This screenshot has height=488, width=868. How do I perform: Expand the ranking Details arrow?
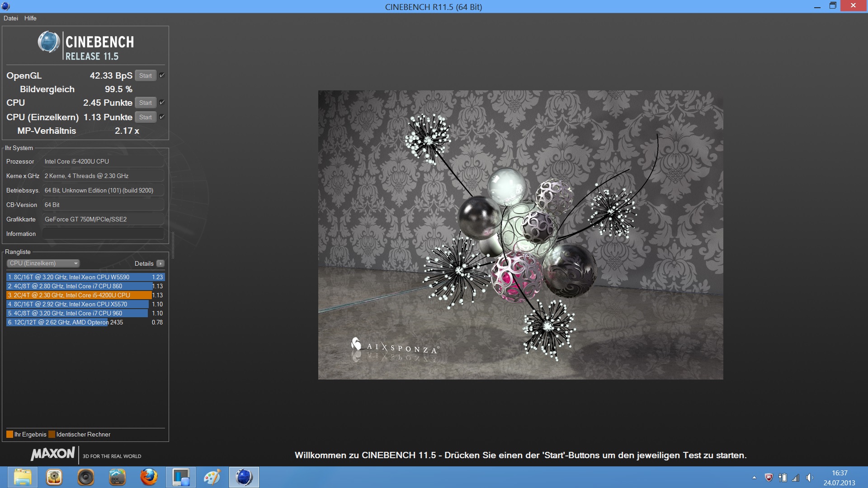(160, 263)
